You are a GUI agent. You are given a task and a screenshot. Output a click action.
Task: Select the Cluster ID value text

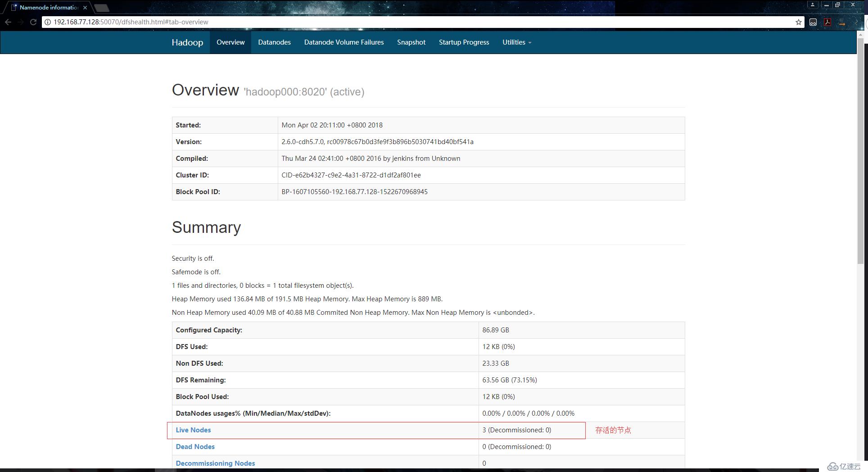click(351, 175)
